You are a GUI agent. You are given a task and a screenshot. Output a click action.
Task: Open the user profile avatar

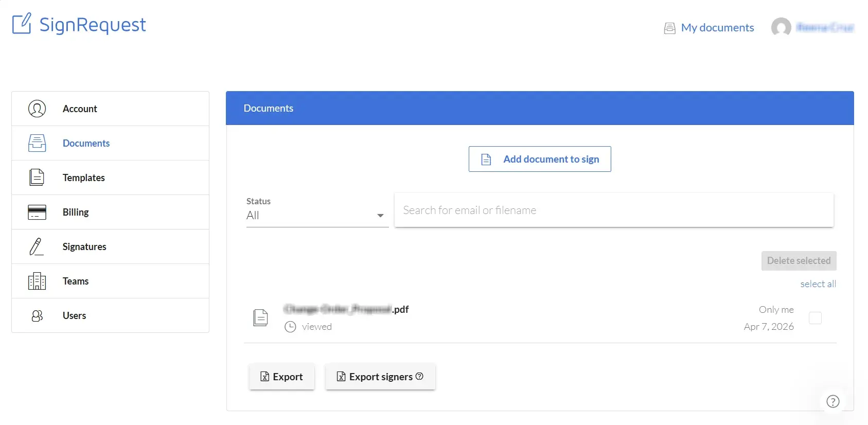[x=781, y=27]
